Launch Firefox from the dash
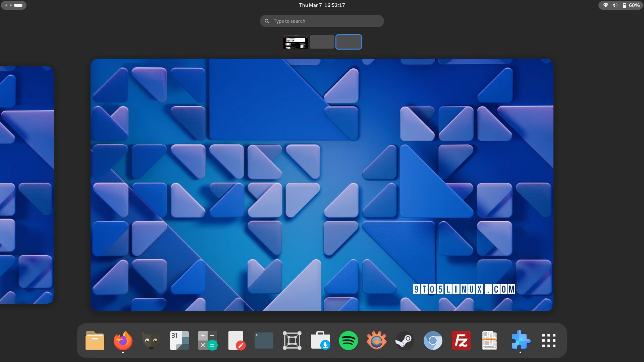644x362 pixels. click(123, 341)
